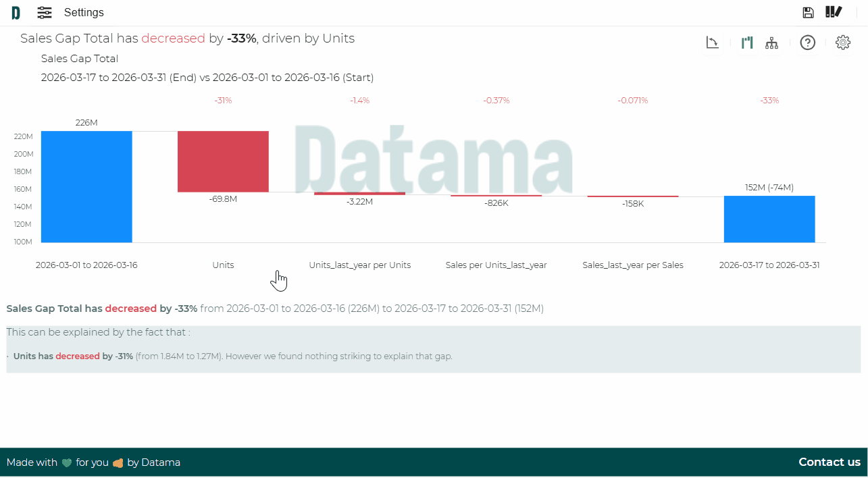Click the -31% percentage above Units
Screen dimensions: 868x478
[223, 101]
